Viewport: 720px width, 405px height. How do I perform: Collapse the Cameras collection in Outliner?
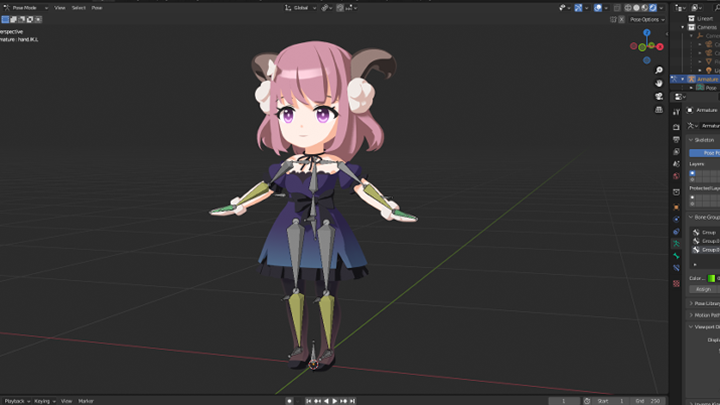coord(683,27)
